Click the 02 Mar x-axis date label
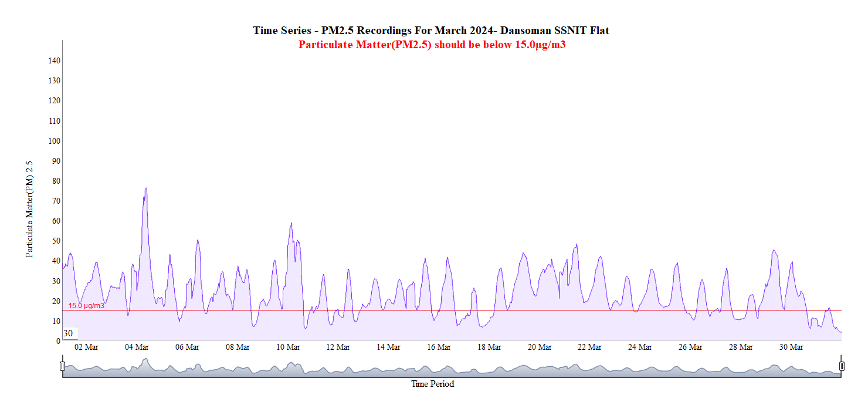 point(86,347)
